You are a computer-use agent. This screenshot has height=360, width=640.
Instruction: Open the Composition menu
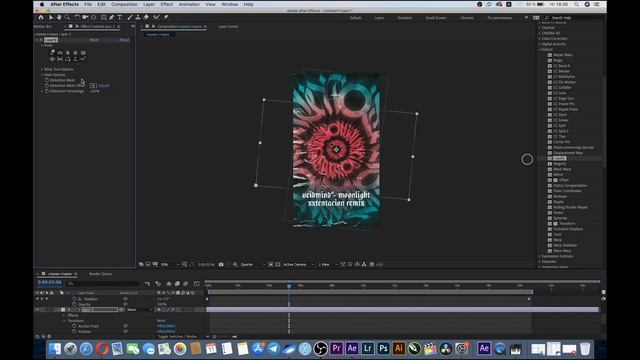[124, 4]
